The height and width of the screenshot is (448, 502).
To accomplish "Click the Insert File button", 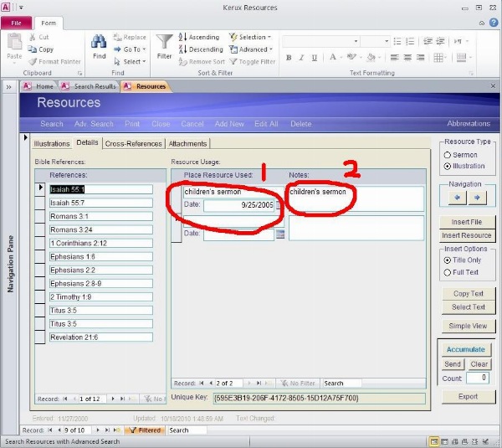I will click(x=467, y=222).
